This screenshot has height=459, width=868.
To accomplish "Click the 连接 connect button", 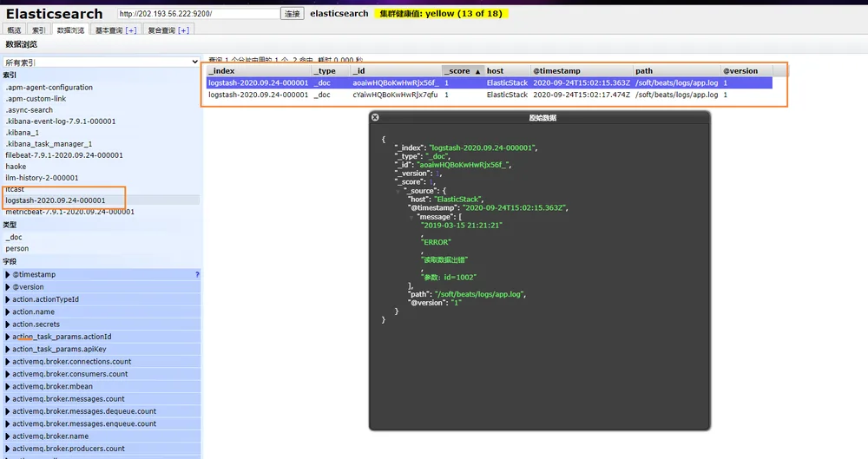I will [293, 13].
